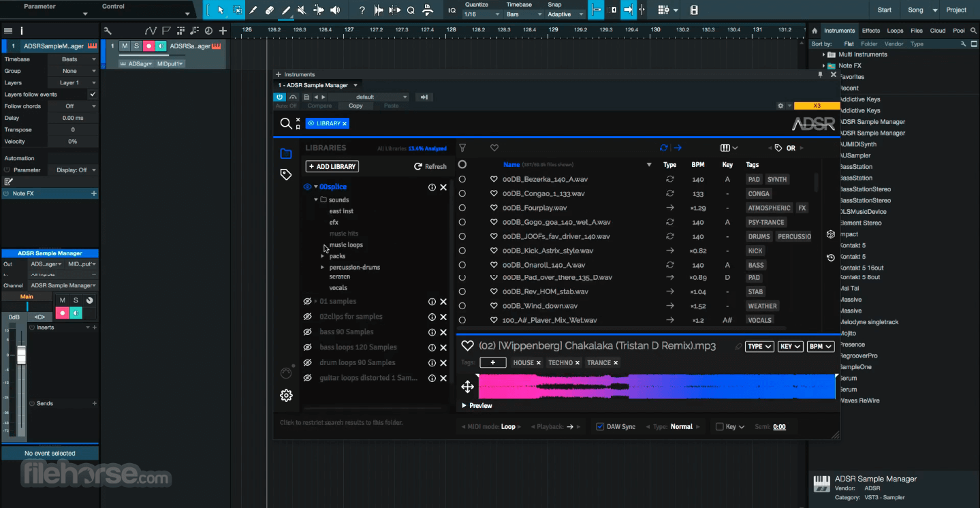Open the history clock icon
This screenshot has height=508, width=980.
[x=831, y=257]
